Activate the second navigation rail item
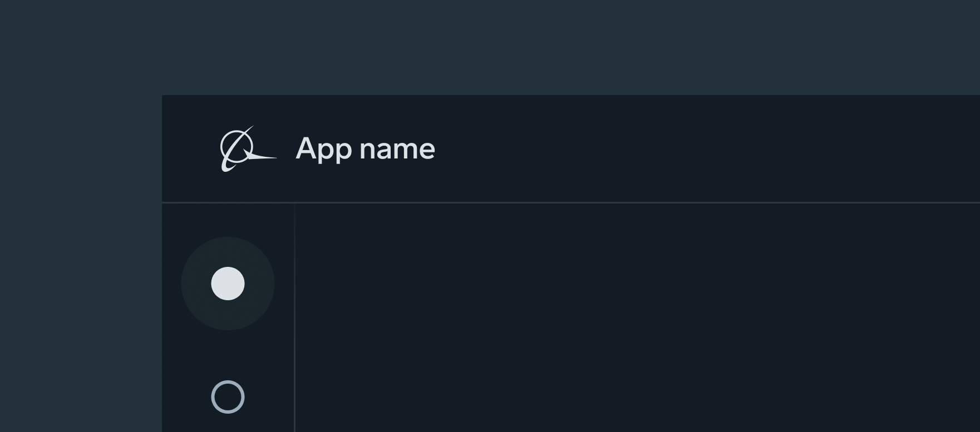 (228, 397)
